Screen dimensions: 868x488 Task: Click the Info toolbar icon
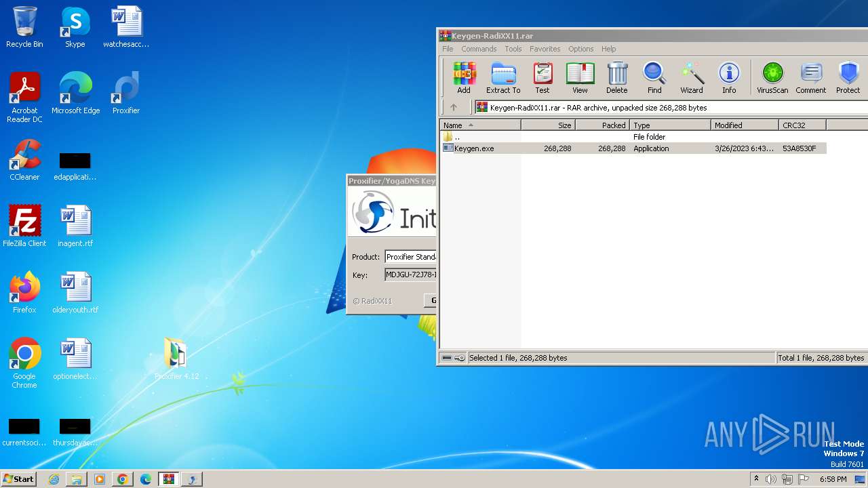729,78
